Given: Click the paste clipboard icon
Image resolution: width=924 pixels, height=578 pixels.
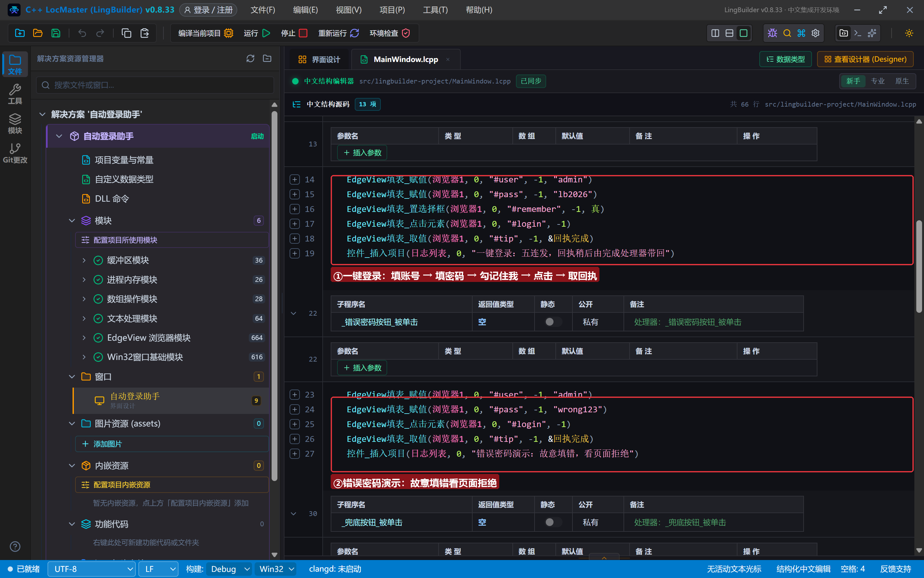Looking at the screenshot, I should click(144, 33).
